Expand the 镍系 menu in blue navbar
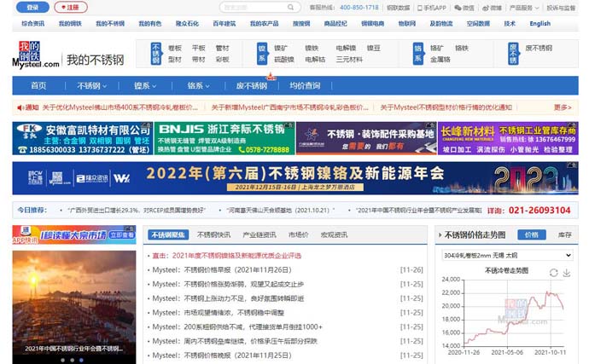This screenshot has height=364, width=589. 145,86
